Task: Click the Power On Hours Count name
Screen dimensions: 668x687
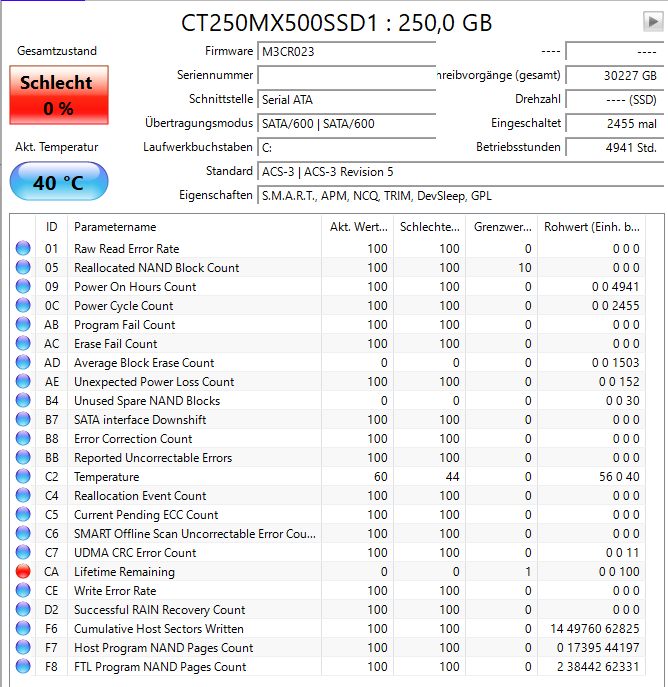Action: click(135, 287)
